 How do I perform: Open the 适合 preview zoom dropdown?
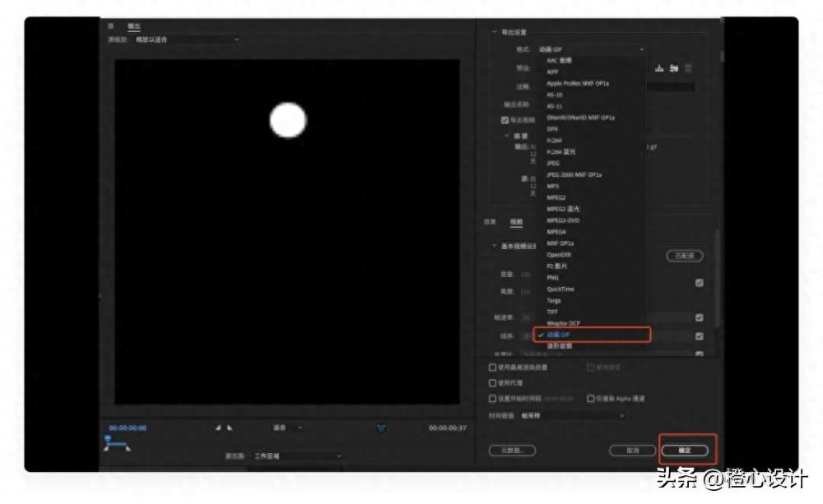tap(287, 428)
